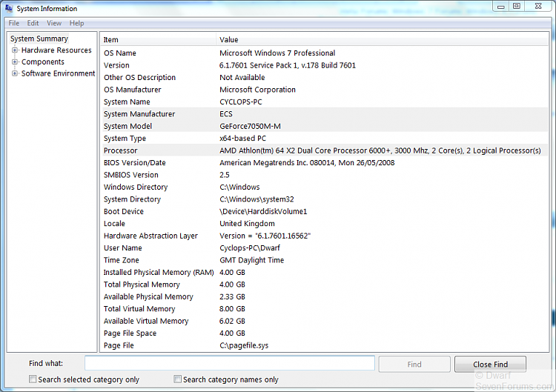556x392 pixels.
Task: Click the Value column header
Action: point(383,40)
